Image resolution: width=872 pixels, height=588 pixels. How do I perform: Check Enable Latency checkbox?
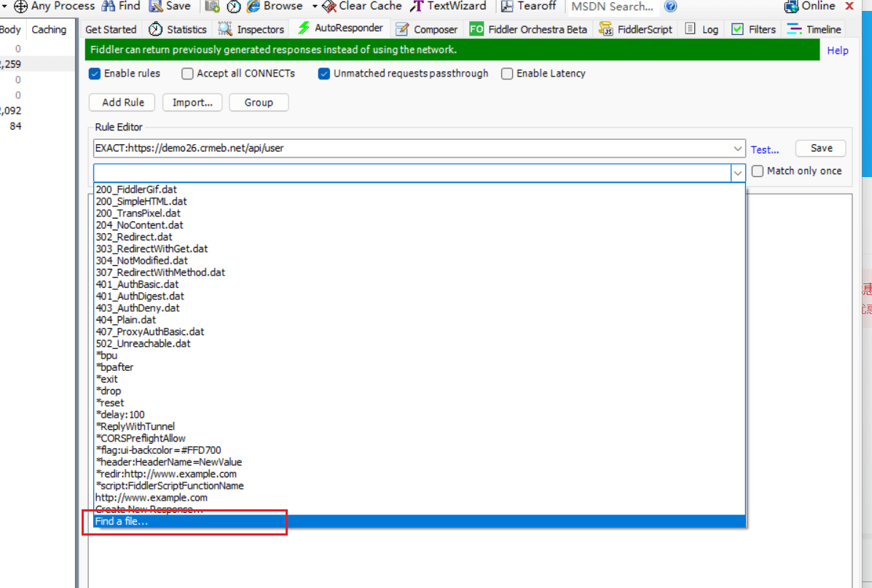(x=507, y=74)
